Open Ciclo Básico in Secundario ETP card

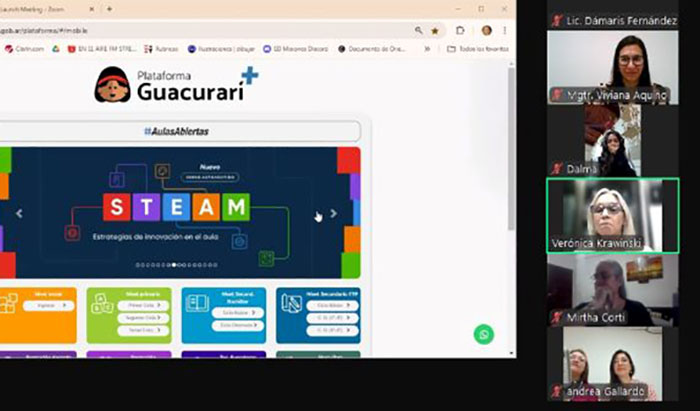[x=333, y=306]
